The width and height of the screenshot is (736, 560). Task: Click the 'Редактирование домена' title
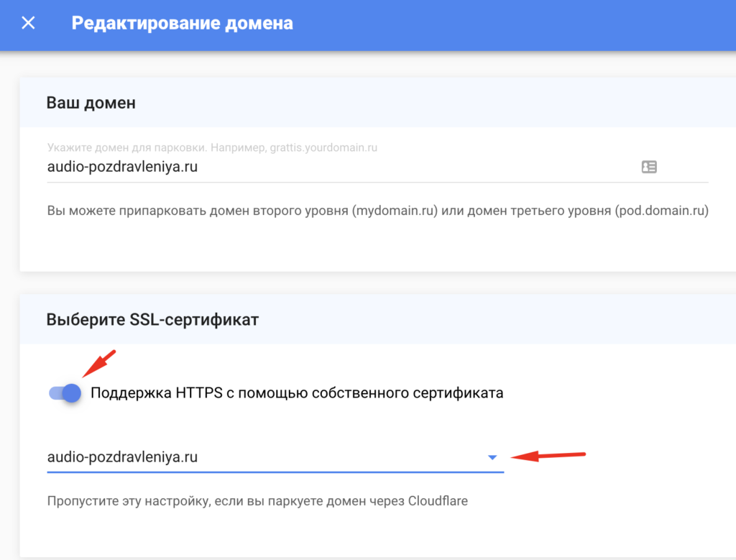pyautogui.click(x=182, y=23)
